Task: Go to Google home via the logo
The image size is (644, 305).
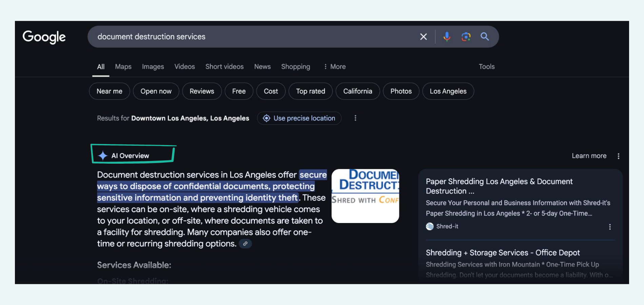Action: (x=44, y=37)
